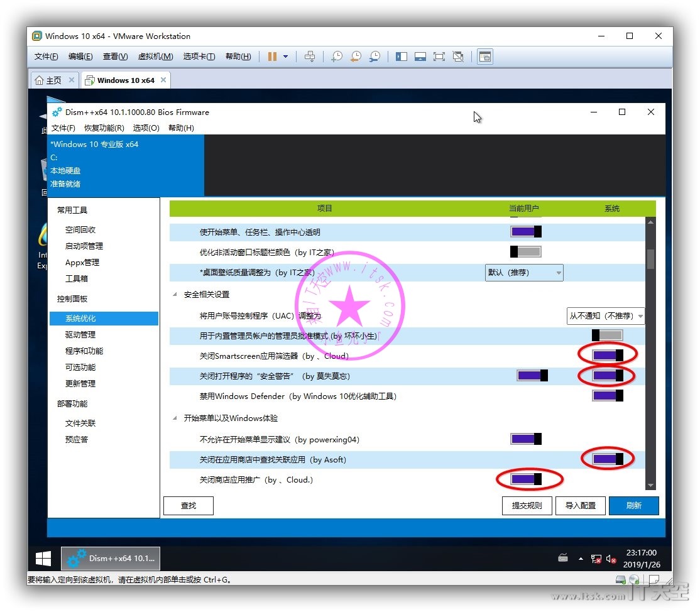Open the pause button dropdown arrow
The image size is (700, 612).
(x=286, y=57)
